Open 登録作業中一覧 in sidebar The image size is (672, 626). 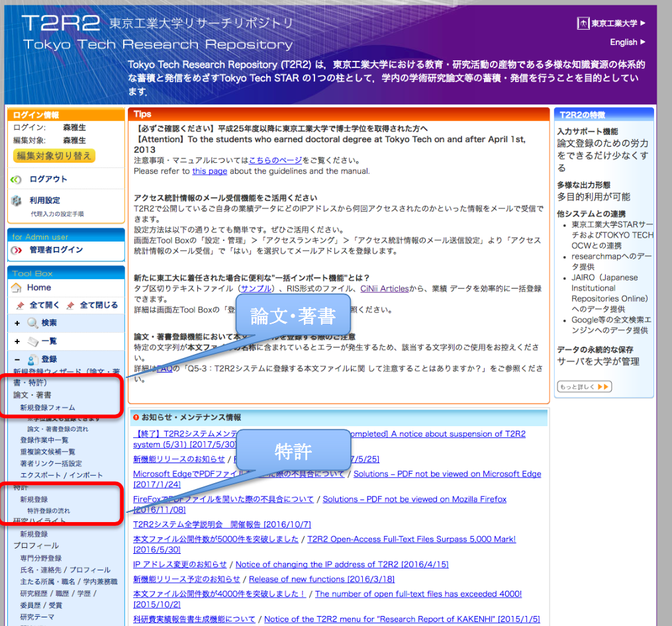tap(44, 440)
